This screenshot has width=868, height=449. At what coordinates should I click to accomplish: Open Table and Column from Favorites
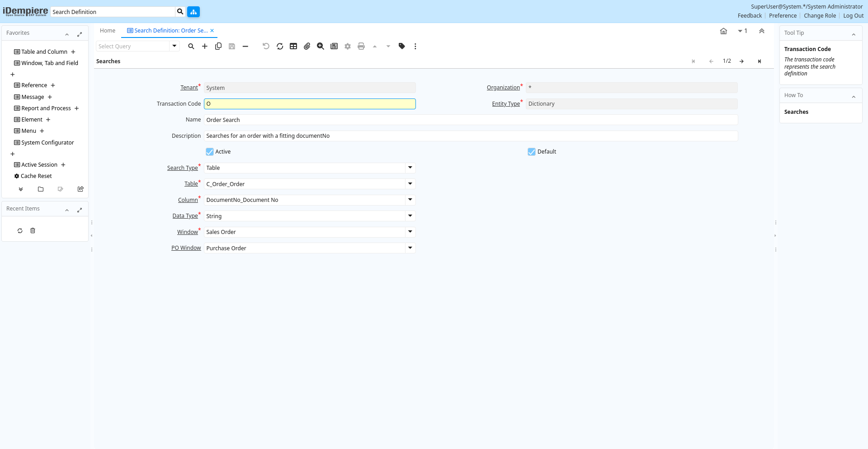[x=44, y=52]
